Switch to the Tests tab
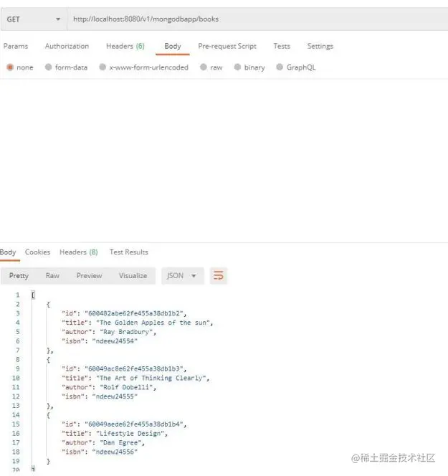448x476 pixels. (x=282, y=46)
